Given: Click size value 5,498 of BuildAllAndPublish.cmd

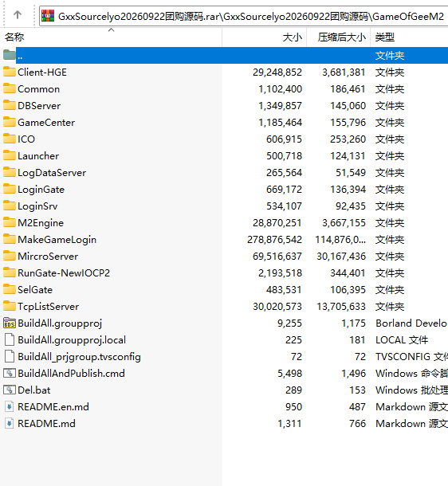Looking at the screenshot, I should coord(289,374).
